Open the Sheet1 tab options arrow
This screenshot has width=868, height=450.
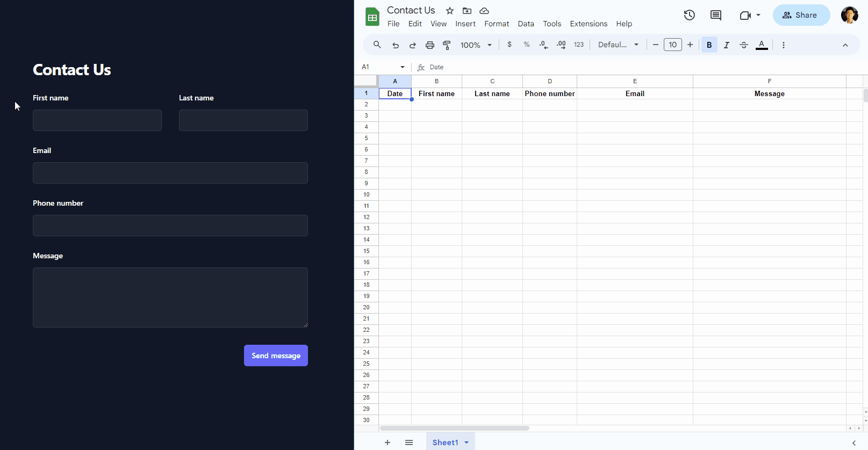click(467, 442)
